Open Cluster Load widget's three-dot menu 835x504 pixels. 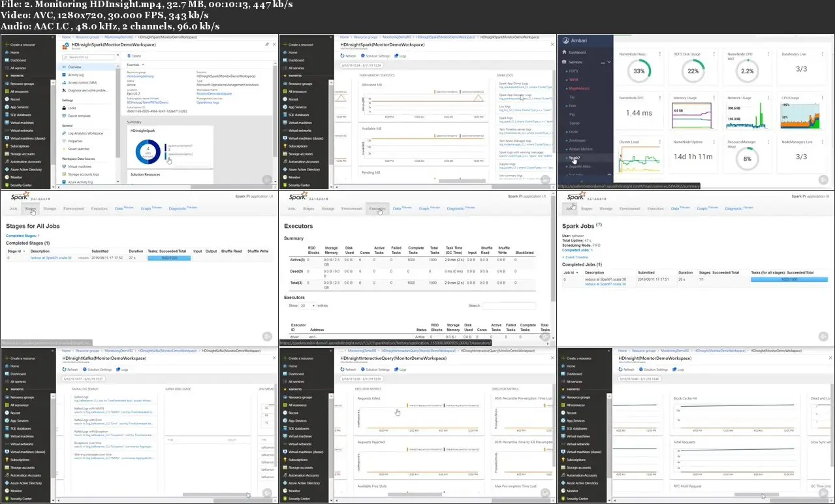point(659,142)
